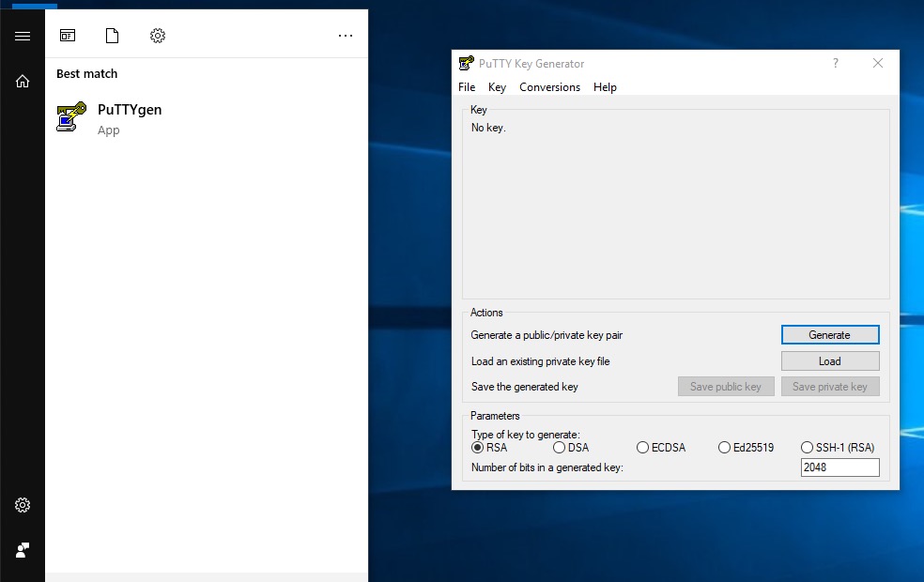
Task: Open the hamburger menu in Start panel
Action: [23, 36]
